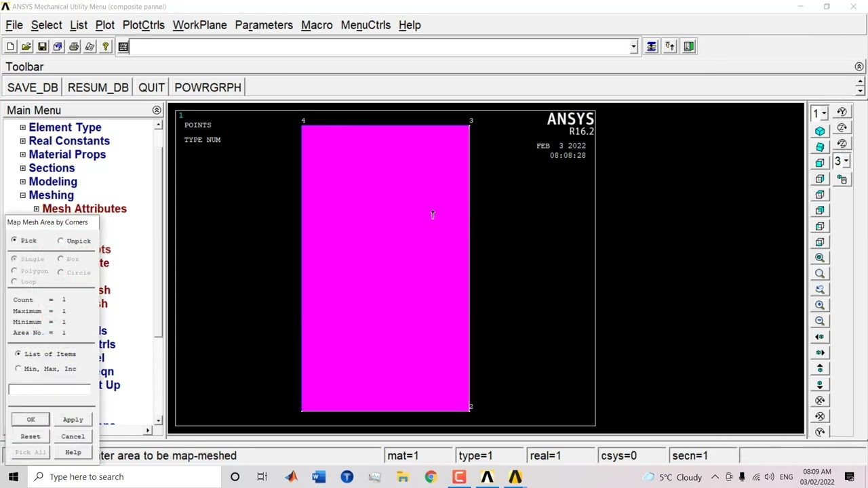This screenshot has width=868, height=488.
Task: Open the Report Generator icon
Action: point(90,47)
